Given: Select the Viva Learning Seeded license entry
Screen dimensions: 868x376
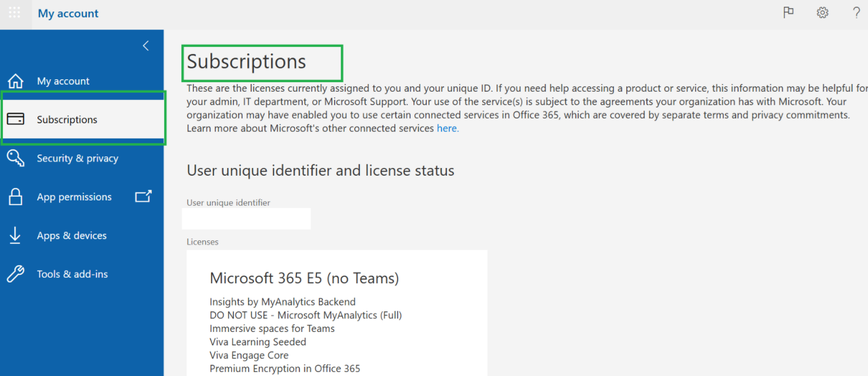Looking at the screenshot, I should click(258, 341).
